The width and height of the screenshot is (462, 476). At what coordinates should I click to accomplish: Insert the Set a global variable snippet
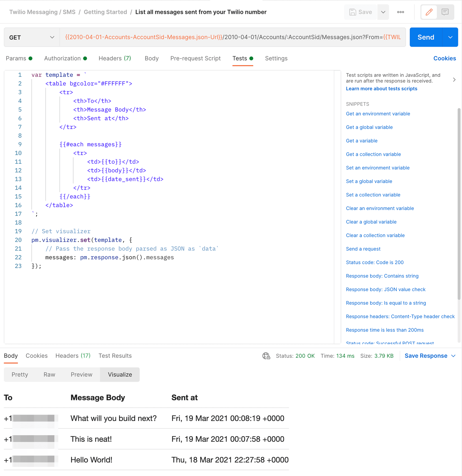pos(369,181)
